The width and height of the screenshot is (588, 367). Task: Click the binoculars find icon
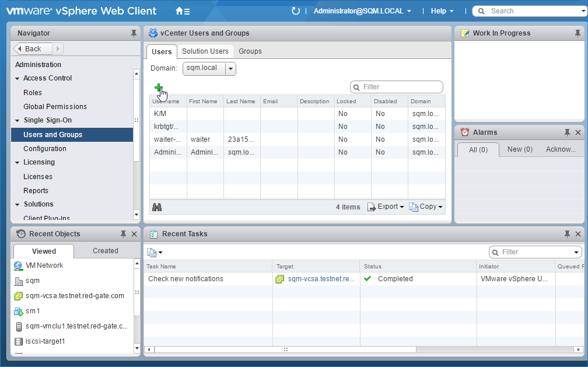click(157, 207)
